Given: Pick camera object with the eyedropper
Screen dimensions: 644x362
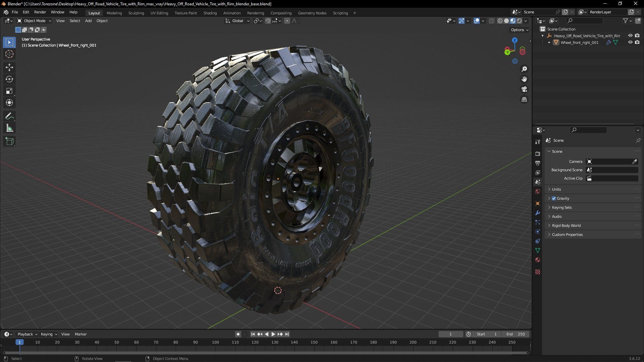Looking at the screenshot, I should click(x=635, y=162).
